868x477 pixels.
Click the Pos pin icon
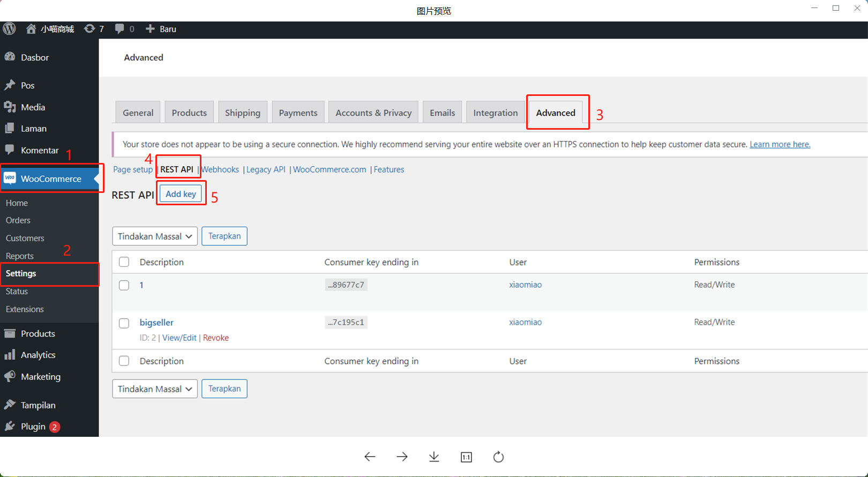[10, 85]
